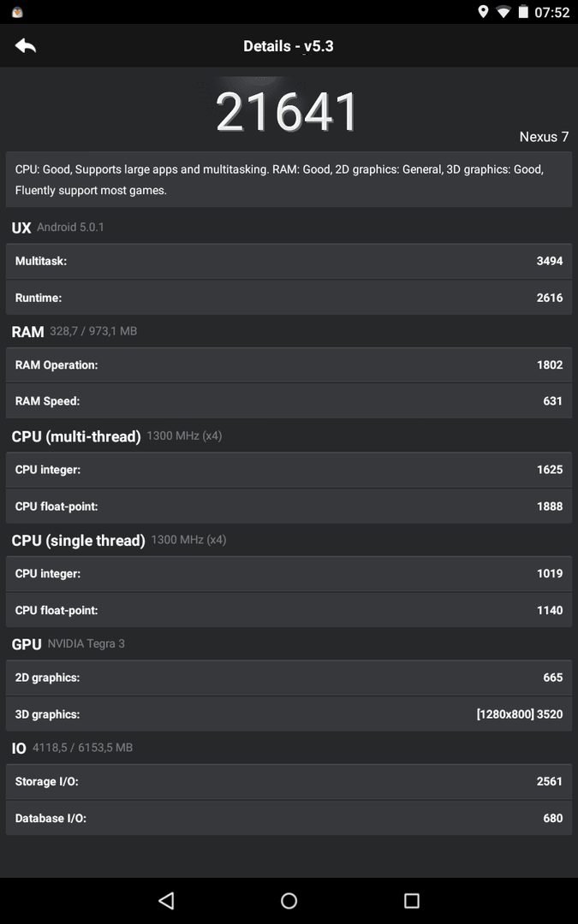
Task: Tap the back arrow icon
Action: tap(26, 46)
